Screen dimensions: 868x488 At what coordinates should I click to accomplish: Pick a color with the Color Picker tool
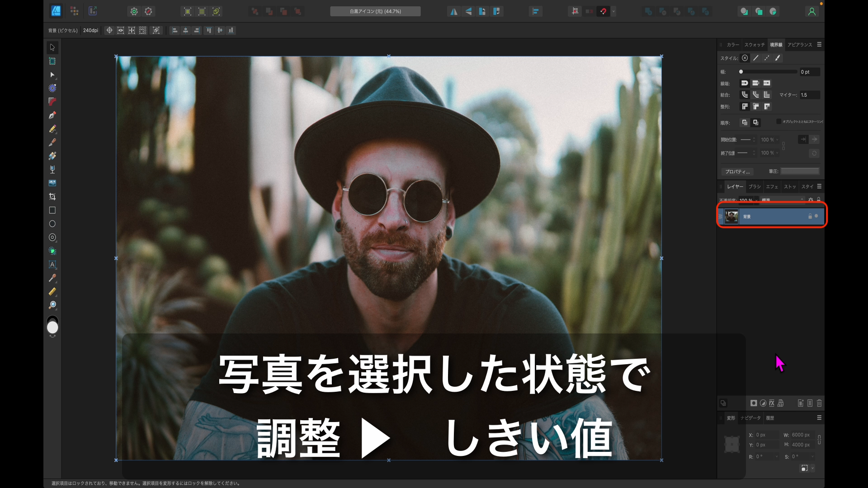(52, 278)
